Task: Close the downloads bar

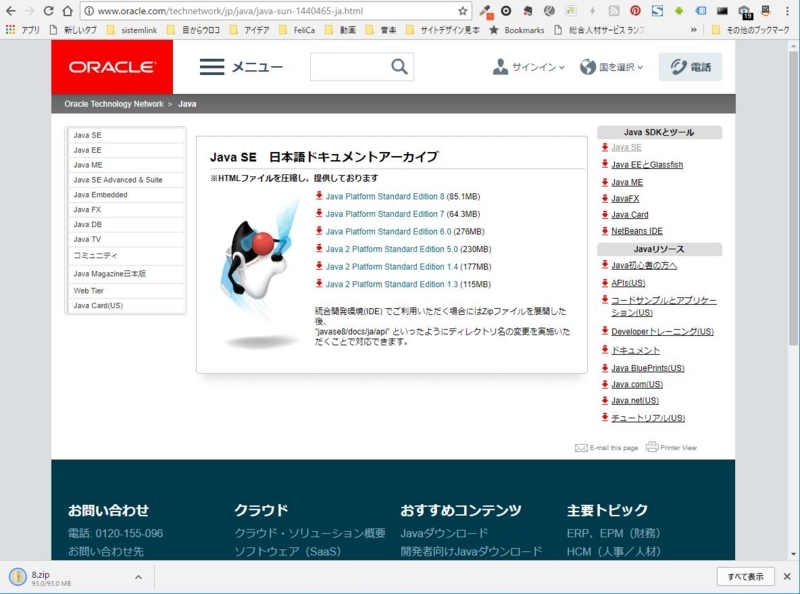Action: (787, 577)
